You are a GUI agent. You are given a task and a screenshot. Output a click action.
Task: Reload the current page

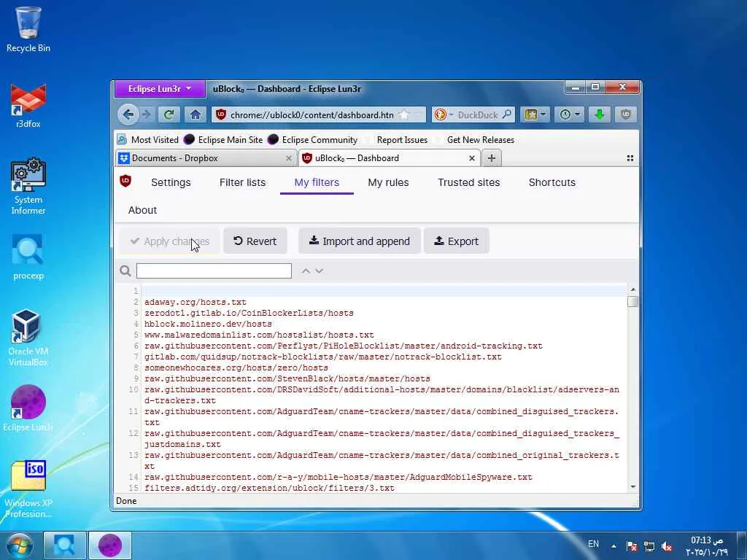(x=169, y=114)
